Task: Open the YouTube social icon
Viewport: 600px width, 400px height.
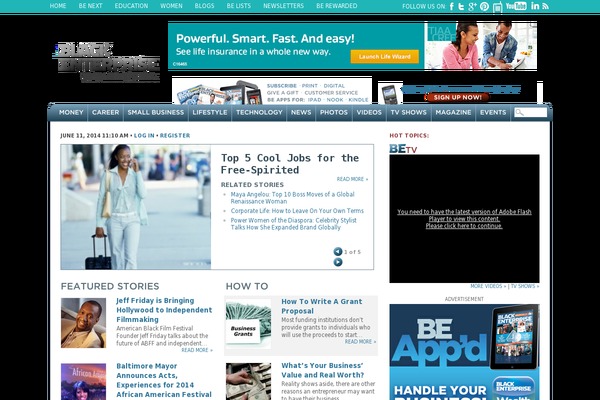Action: [516, 6]
